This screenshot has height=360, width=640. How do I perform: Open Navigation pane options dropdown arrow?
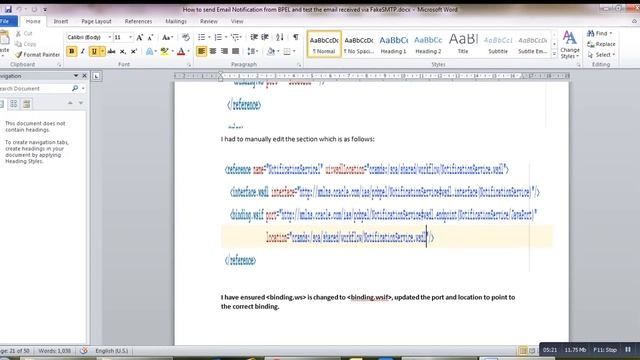(x=76, y=76)
